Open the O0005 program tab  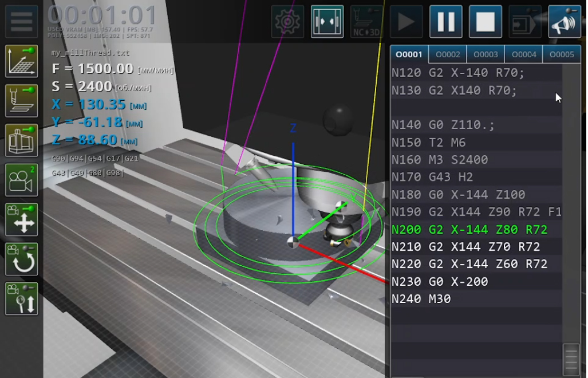[x=561, y=55]
